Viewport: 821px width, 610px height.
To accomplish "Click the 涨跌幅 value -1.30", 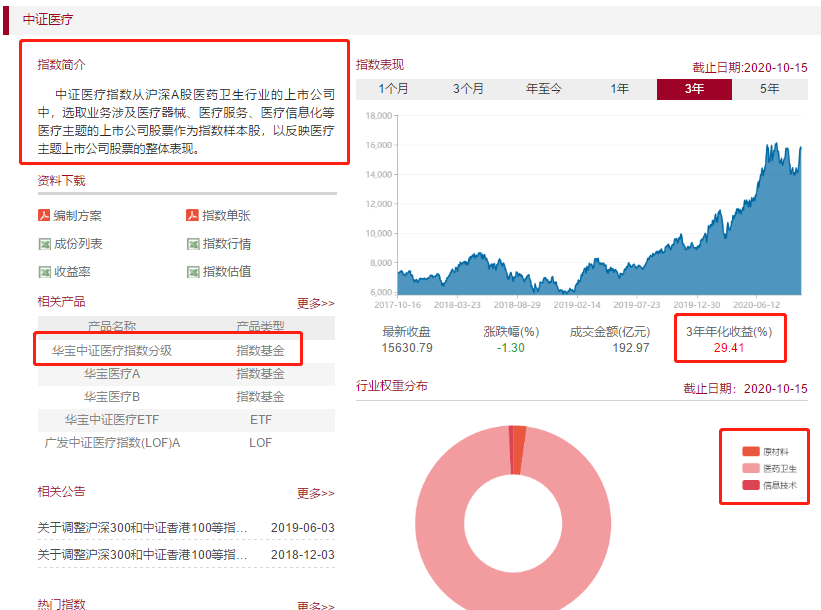I will coord(511,348).
